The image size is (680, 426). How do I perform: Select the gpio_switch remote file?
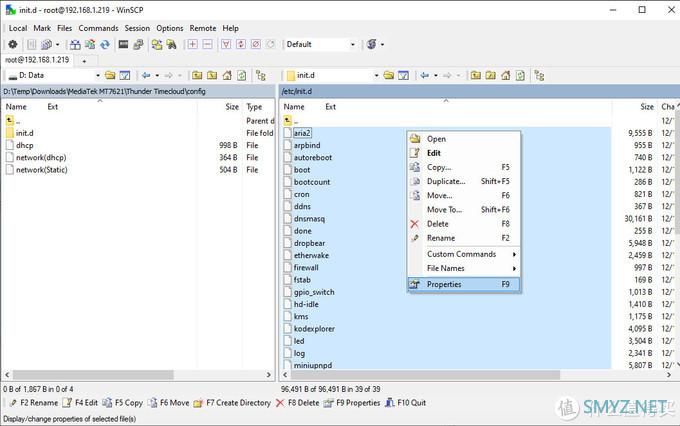point(314,292)
